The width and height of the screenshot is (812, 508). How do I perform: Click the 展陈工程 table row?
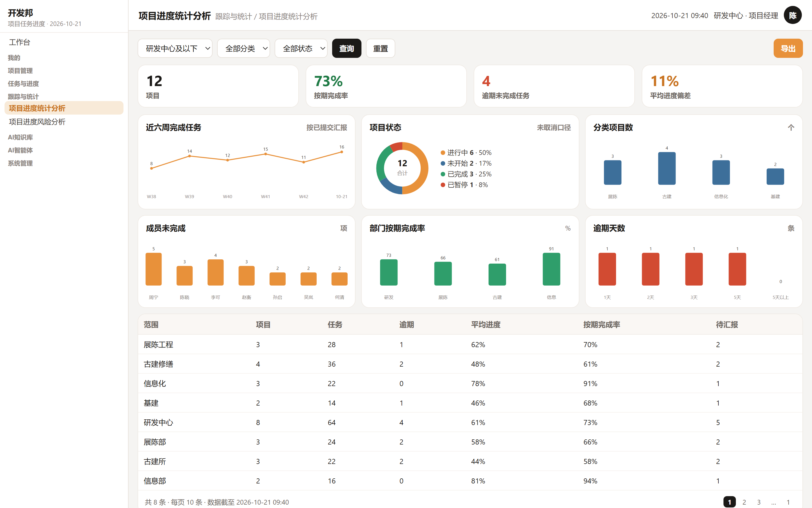pos(470,344)
